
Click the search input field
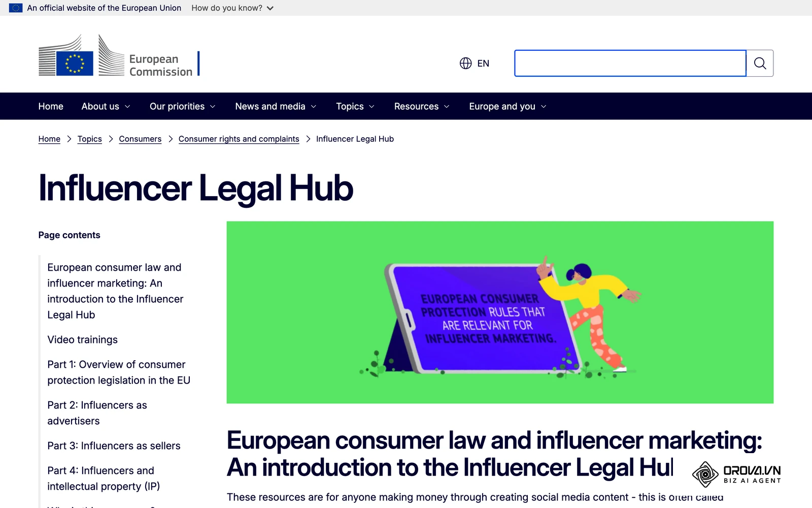tap(630, 63)
